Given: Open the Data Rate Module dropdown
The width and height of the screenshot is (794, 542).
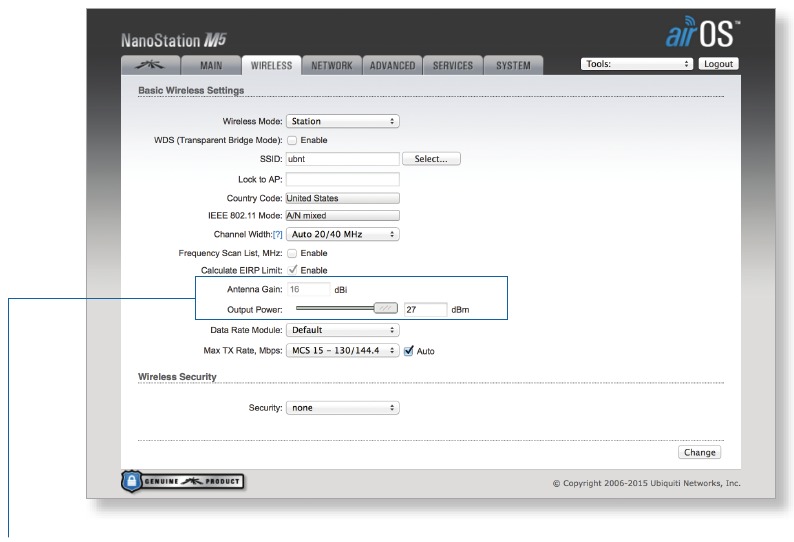Looking at the screenshot, I should (343, 330).
